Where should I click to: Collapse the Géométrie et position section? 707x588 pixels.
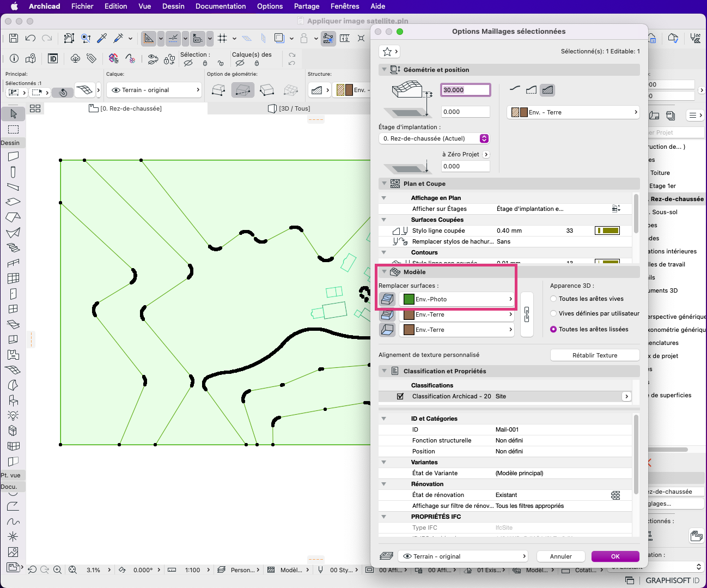(x=384, y=70)
